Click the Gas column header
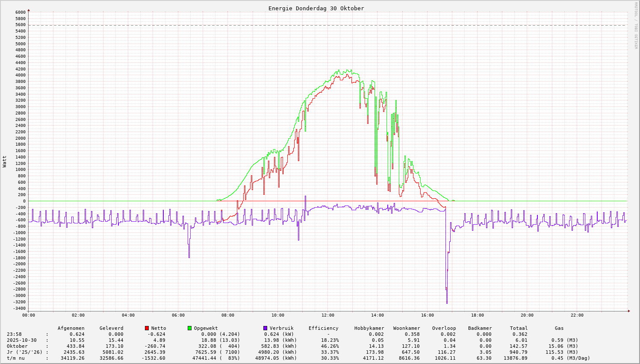 click(559, 328)
